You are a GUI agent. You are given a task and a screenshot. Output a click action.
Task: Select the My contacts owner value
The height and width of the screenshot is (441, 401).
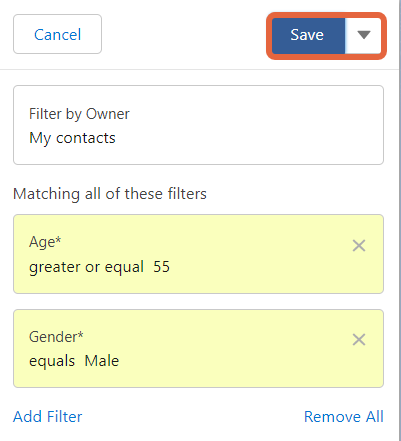(72, 138)
